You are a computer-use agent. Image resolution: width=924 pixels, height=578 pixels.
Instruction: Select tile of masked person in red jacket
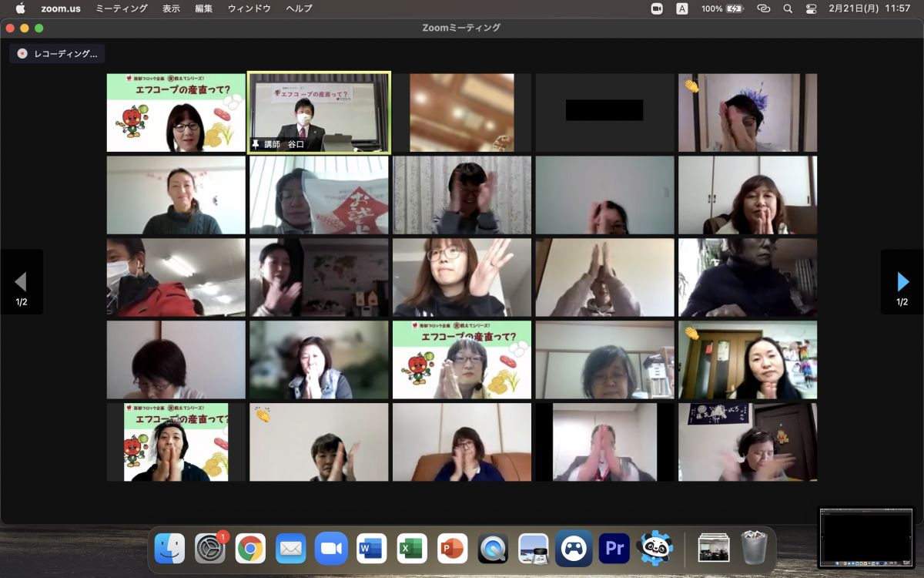[176, 277]
